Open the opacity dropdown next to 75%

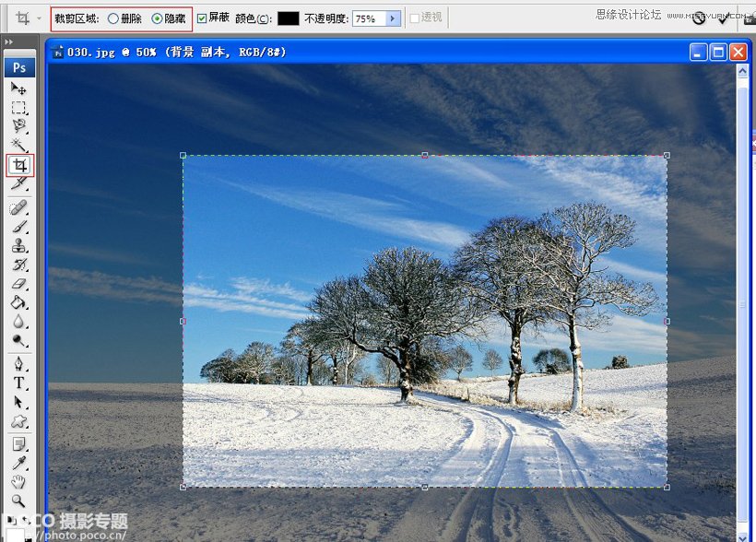pos(394,16)
